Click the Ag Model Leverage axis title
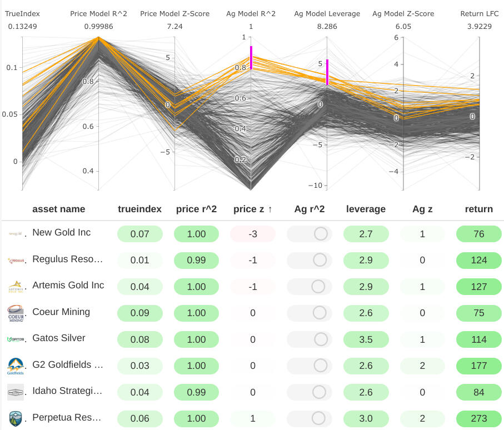Screen dimensions: 504x430 (x=327, y=13)
